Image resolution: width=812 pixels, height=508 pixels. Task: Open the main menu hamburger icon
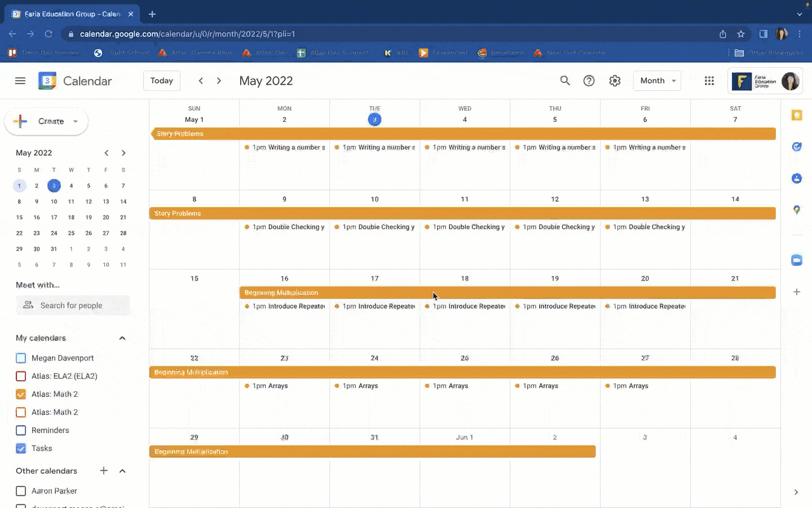[20, 81]
